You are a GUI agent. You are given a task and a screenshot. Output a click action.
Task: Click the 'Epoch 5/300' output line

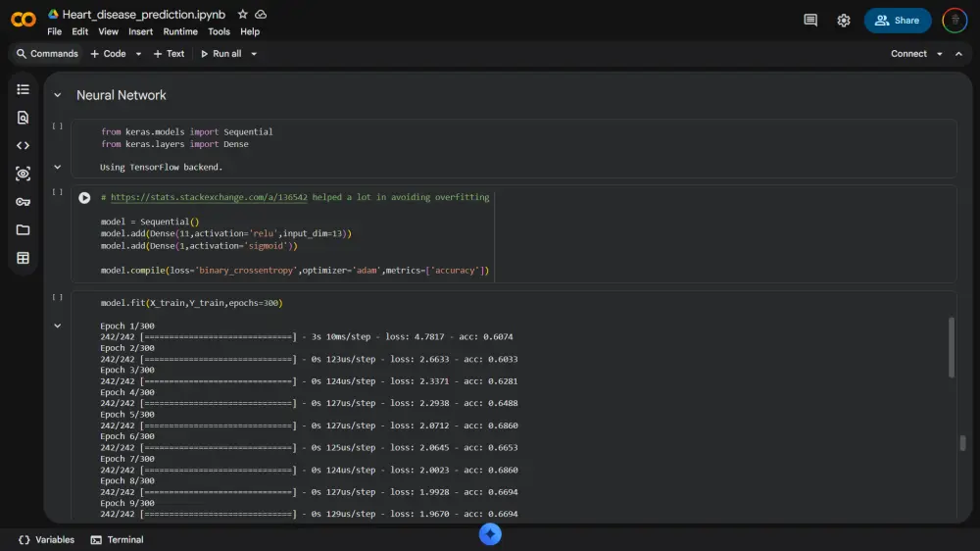click(x=126, y=414)
